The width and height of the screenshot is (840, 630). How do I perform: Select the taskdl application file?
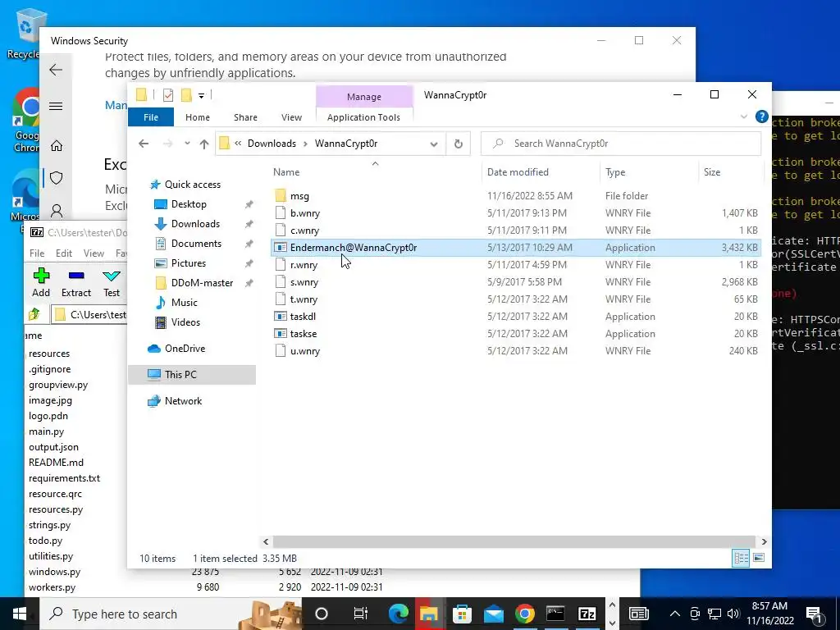click(303, 317)
